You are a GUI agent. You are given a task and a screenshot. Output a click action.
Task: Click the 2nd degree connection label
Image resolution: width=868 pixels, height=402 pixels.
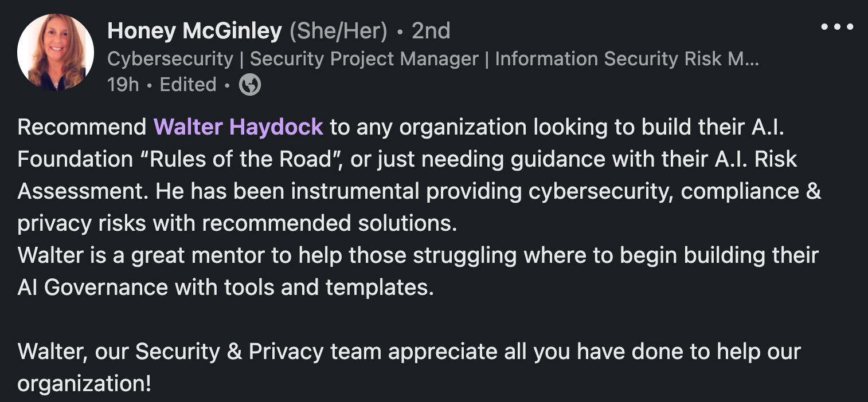pos(431,31)
